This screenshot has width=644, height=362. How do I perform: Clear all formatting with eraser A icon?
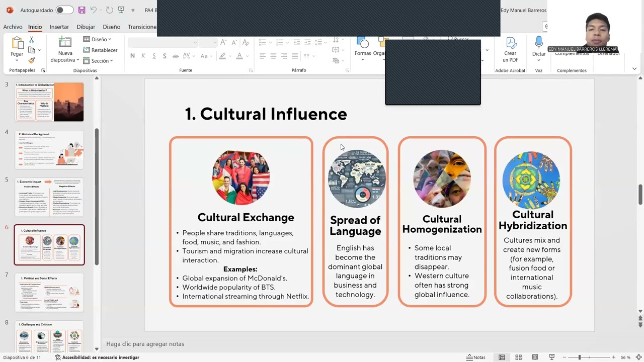click(x=247, y=43)
